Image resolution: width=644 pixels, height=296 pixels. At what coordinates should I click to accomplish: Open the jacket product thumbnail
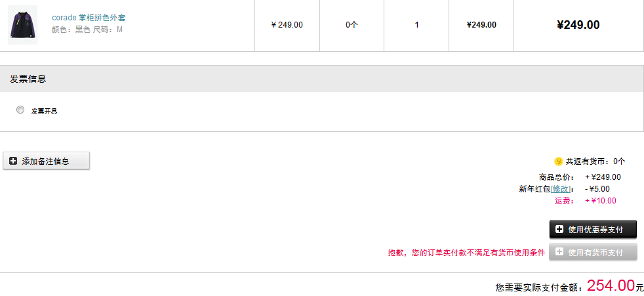coord(22,25)
